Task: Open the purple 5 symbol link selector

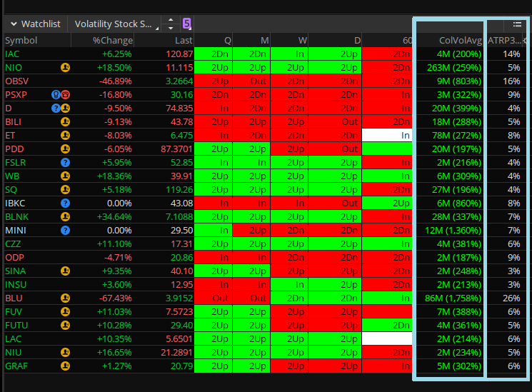Action: 186,24
